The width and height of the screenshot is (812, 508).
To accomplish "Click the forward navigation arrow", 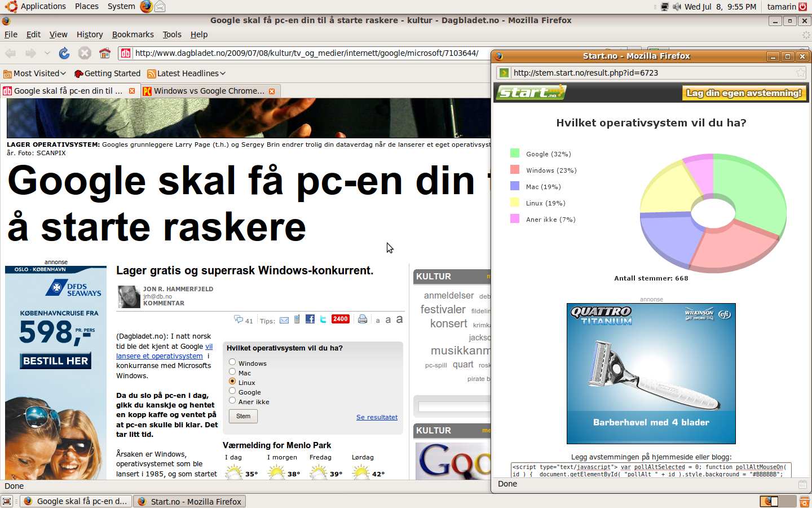I will click(x=30, y=53).
